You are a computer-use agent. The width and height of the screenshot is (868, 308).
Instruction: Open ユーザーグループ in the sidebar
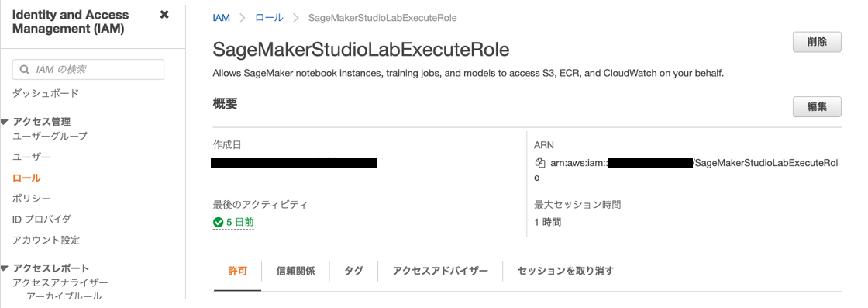click(50, 137)
